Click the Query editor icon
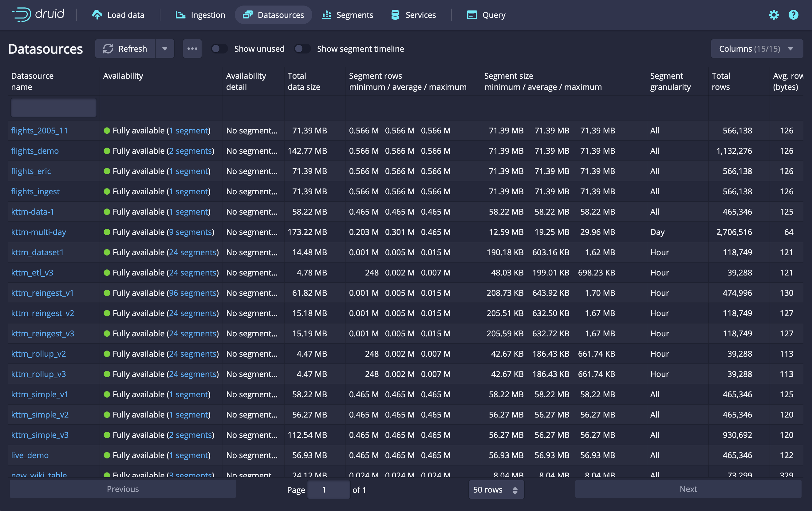Image resolution: width=812 pixels, height=511 pixels. 471,15
